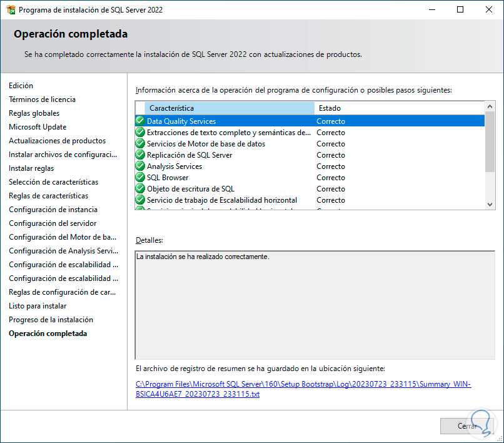Click the bold Operación completada sidebar step
Image resolution: width=504 pixels, height=443 pixels.
(48, 334)
